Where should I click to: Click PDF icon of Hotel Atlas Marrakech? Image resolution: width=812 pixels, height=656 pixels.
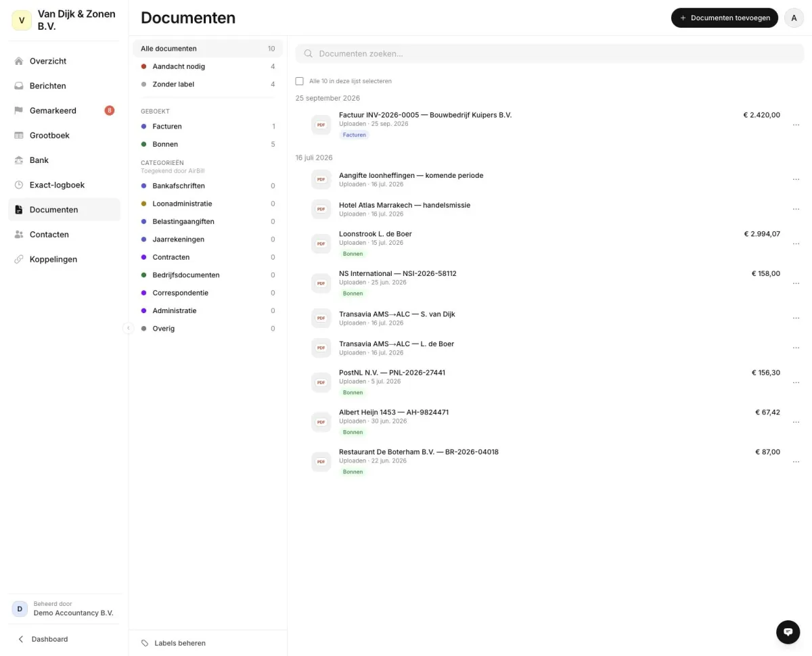coord(321,209)
